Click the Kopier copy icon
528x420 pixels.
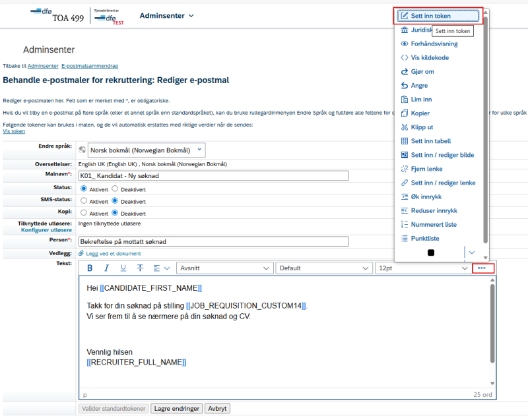[405, 113]
